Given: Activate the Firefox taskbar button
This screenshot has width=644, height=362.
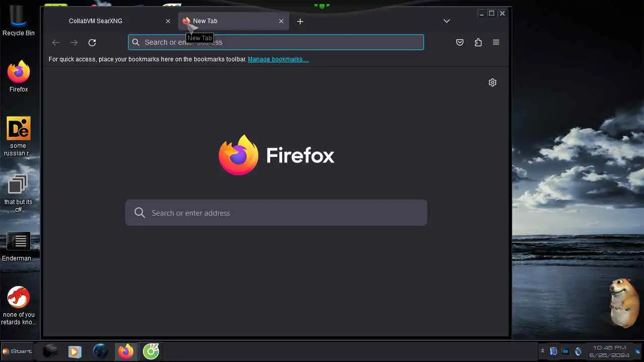Looking at the screenshot, I should coord(126,351).
